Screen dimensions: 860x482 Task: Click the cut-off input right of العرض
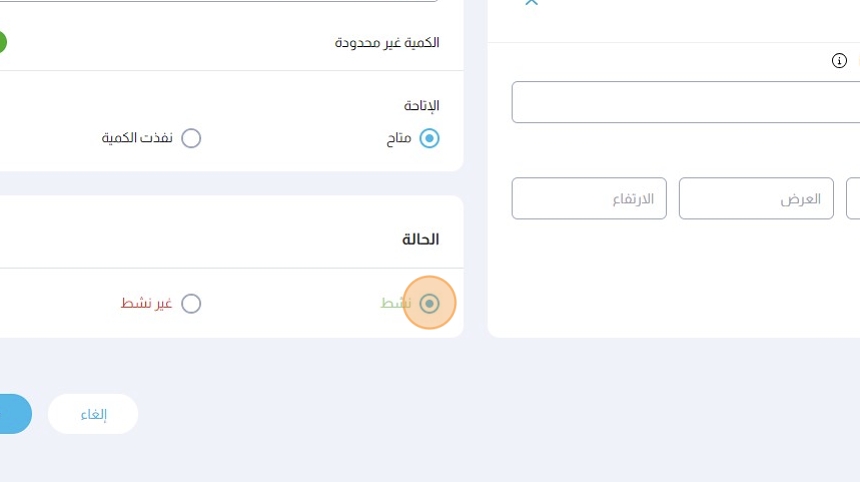pyautogui.click(x=853, y=199)
